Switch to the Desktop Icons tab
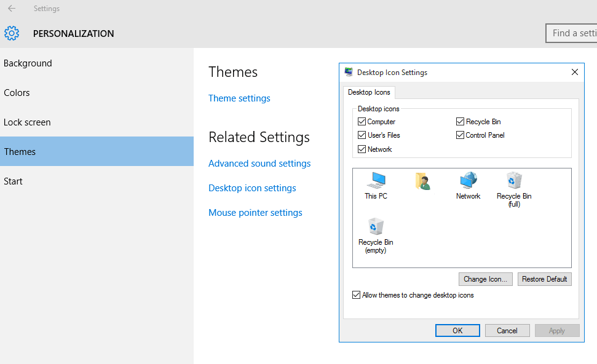 [369, 92]
